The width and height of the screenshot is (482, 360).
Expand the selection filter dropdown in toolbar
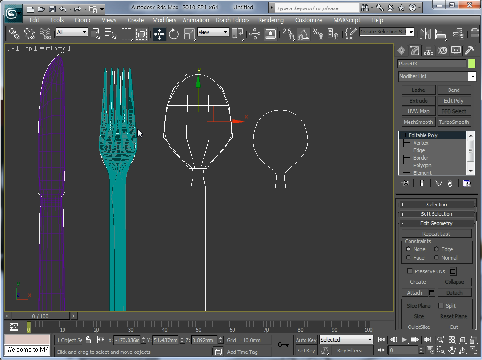pyautogui.click(x=85, y=32)
